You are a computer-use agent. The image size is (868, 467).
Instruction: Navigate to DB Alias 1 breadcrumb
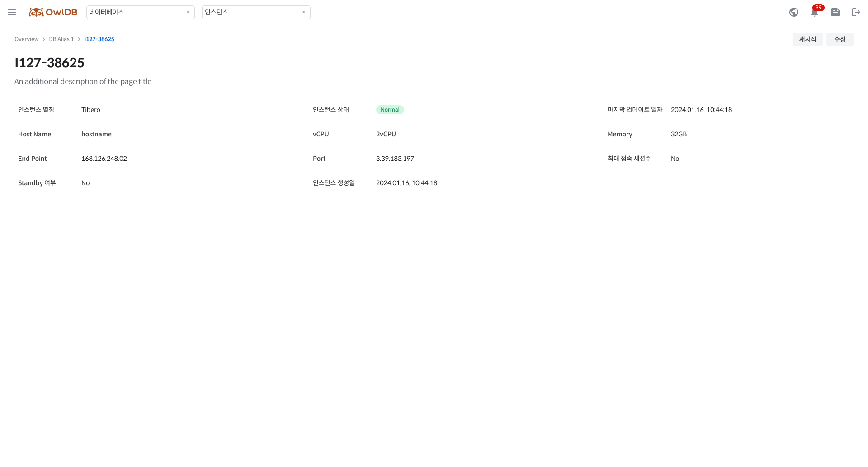[61, 39]
